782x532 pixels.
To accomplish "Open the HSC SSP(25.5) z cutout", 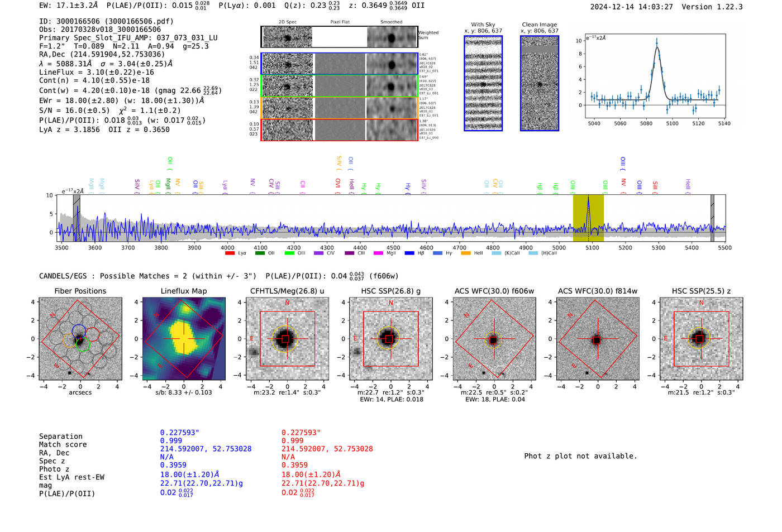I will [x=701, y=339].
